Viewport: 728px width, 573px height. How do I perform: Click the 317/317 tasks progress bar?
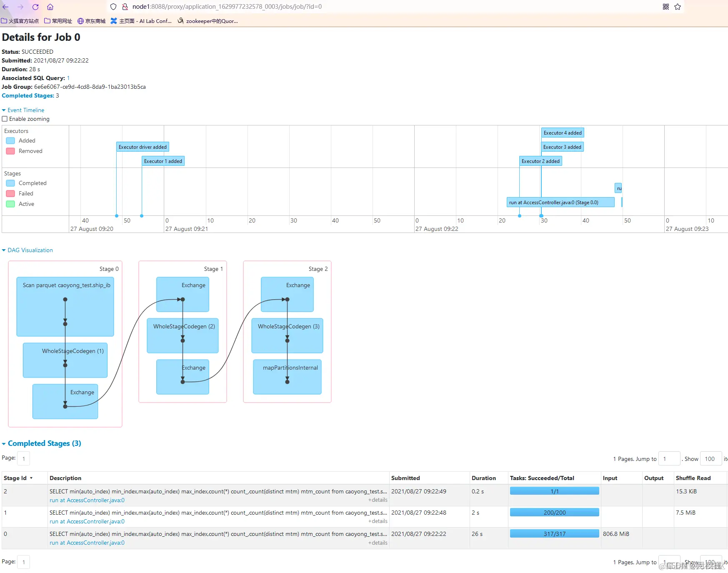click(554, 533)
